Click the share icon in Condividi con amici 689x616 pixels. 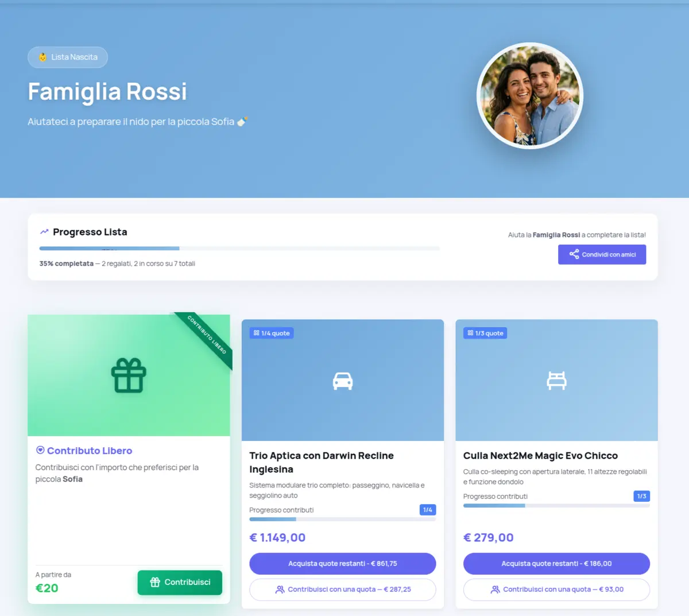tap(574, 254)
